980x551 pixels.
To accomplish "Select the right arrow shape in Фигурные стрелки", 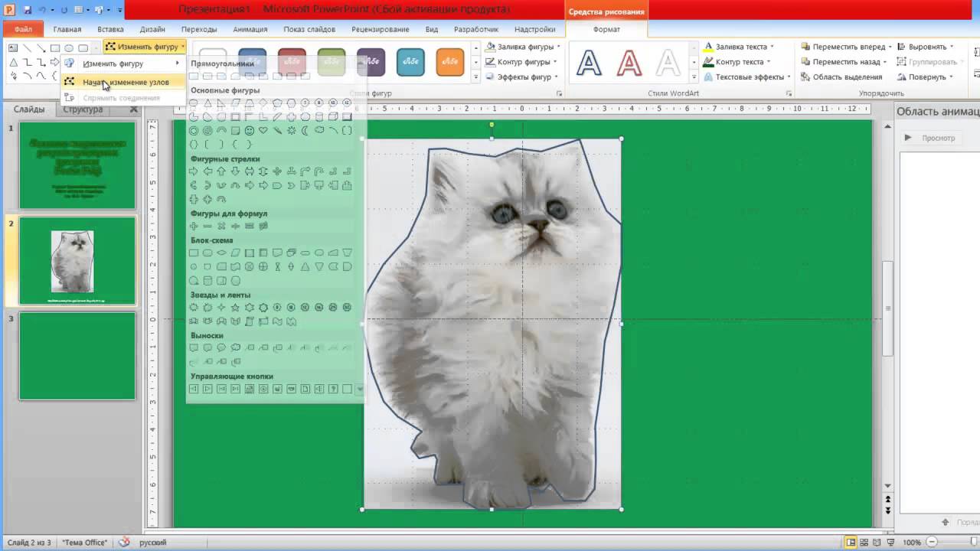I will (193, 171).
